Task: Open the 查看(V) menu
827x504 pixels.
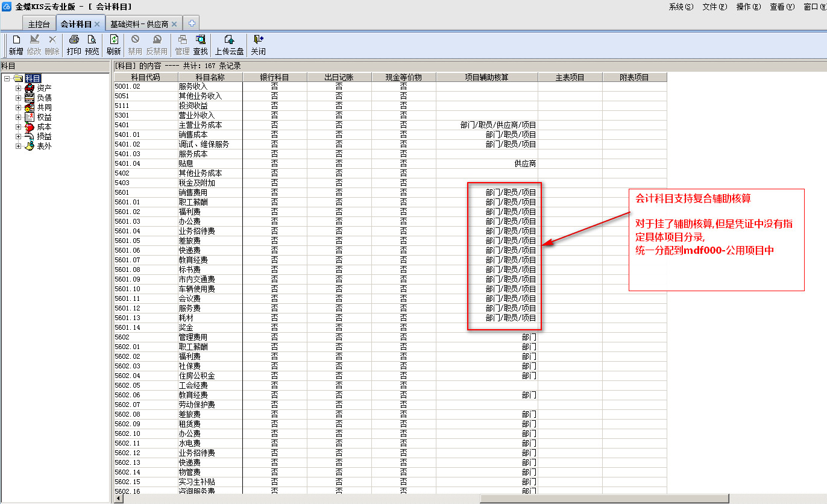Action: [782, 7]
